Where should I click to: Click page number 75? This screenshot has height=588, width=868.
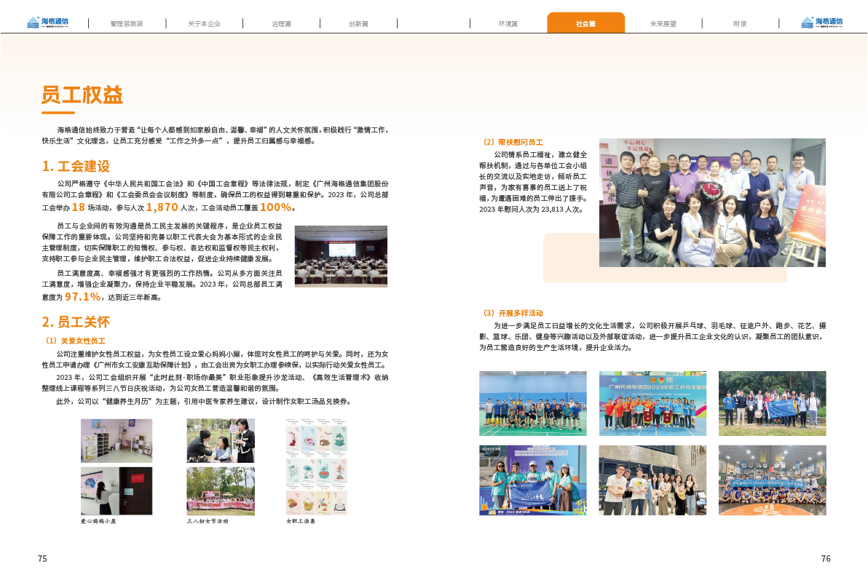click(42, 559)
